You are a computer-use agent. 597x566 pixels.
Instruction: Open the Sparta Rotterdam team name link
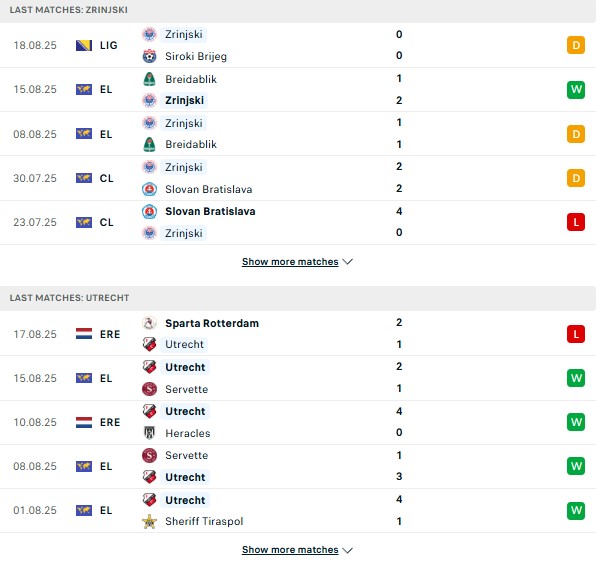212,323
